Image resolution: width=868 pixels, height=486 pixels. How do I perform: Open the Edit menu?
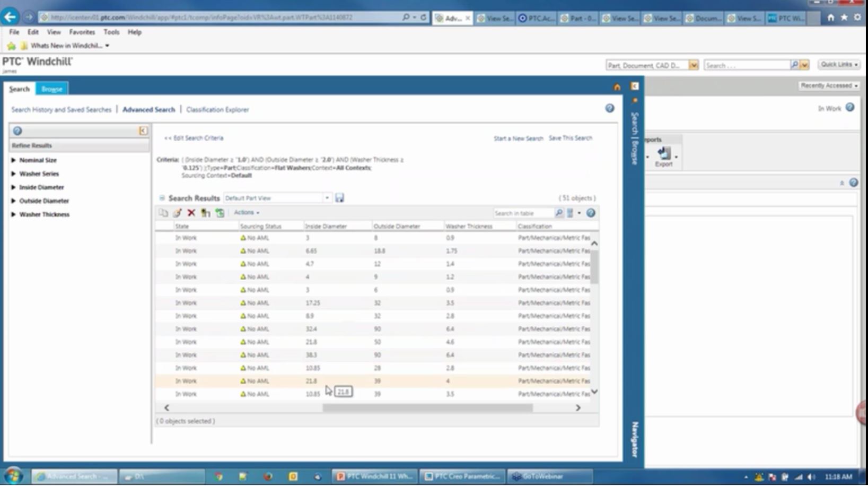33,32
